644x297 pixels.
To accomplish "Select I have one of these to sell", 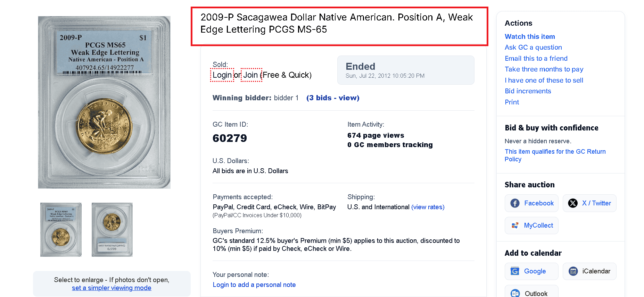I will pos(544,80).
